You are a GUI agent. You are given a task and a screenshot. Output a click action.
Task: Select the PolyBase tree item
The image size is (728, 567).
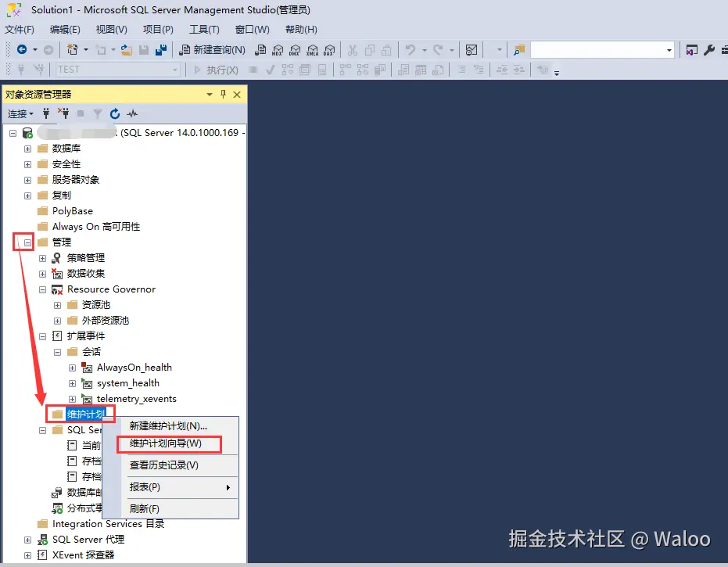tap(73, 211)
